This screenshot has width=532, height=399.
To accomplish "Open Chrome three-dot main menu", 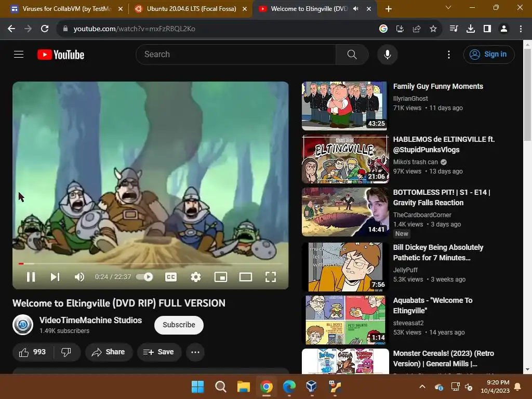I will tap(521, 29).
